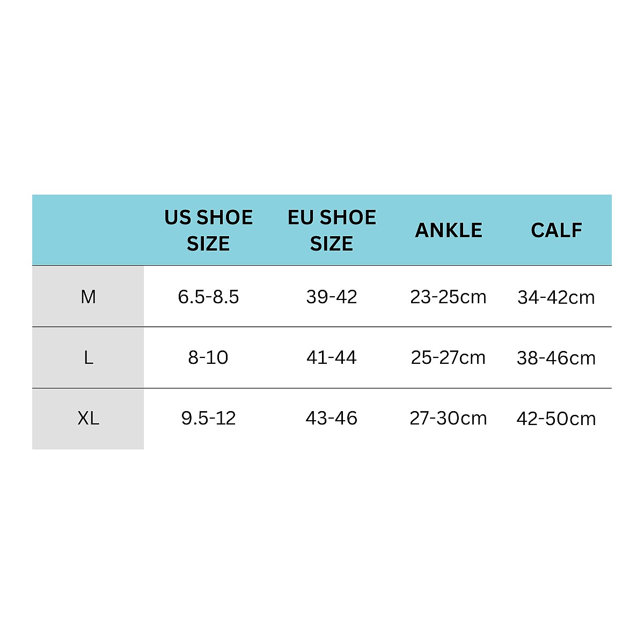Screen dimensions: 644x644
Task: Click the 43-46 EU size cell
Action: tap(332, 418)
